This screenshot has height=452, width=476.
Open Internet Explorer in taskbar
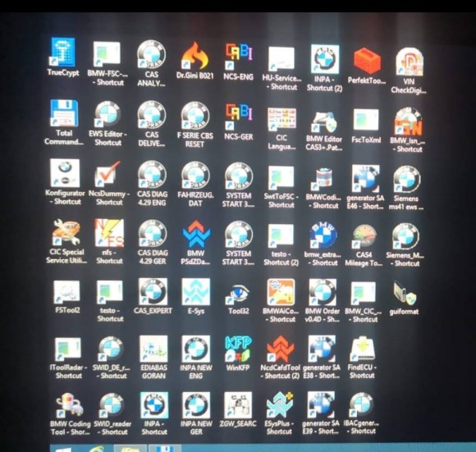(x=97, y=449)
